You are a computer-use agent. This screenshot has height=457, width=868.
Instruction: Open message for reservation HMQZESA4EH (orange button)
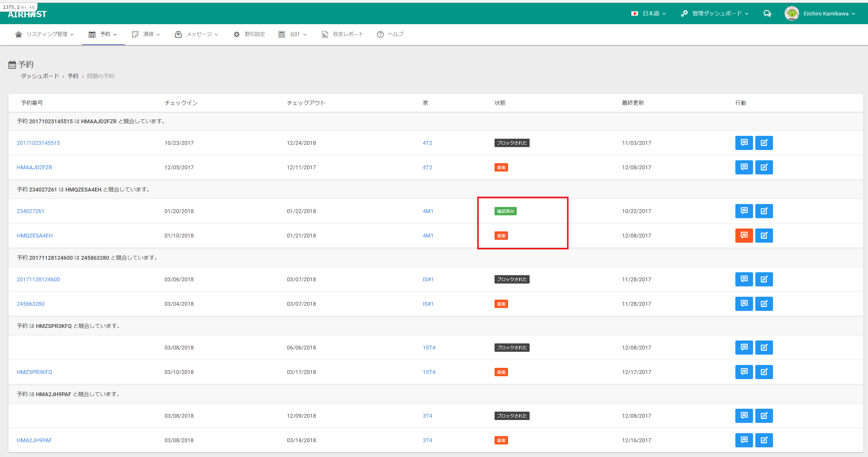coord(744,235)
